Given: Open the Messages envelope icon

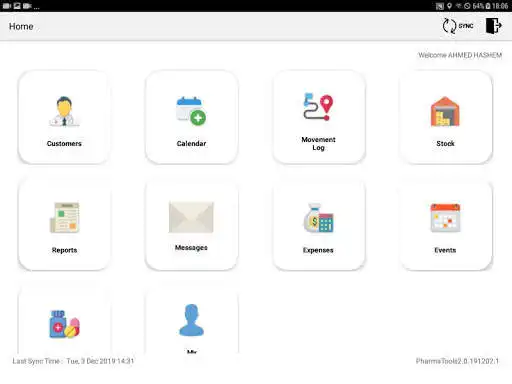Looking at the screenshot, I should click(x=191, y=217).
